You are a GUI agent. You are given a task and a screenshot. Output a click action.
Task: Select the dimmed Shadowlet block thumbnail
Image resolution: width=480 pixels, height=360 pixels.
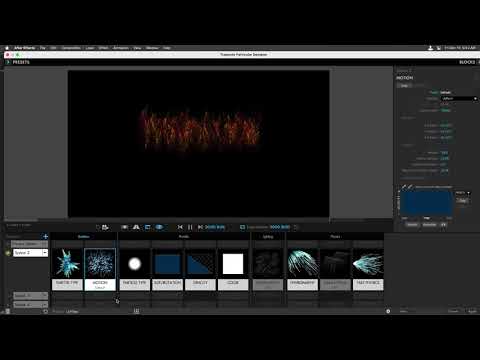268,264
